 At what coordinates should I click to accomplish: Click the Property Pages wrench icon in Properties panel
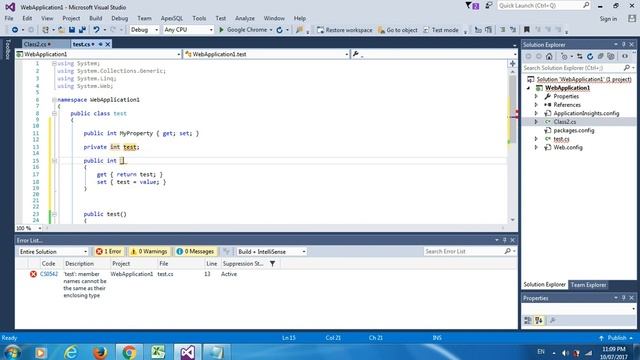pyautogui.click(x=553, y=320)
